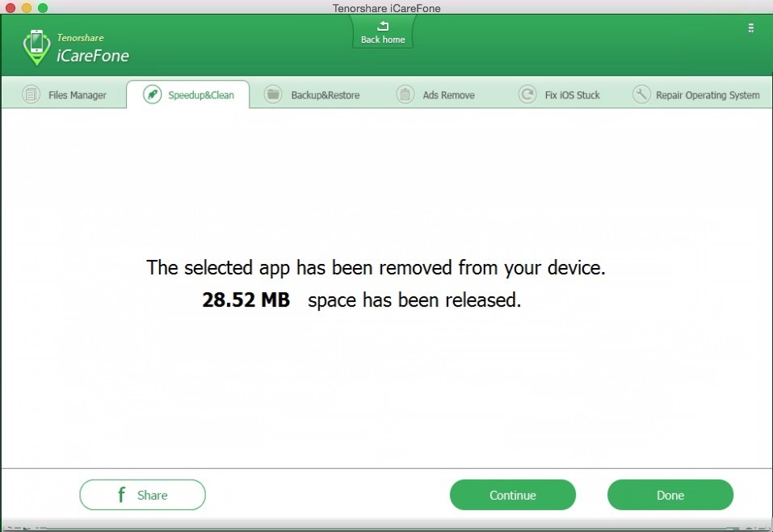The width and height of the screenshot is (773, 532).
Task: Click the 'selected app has been removed' message
Action: click(x=376, y=268)
